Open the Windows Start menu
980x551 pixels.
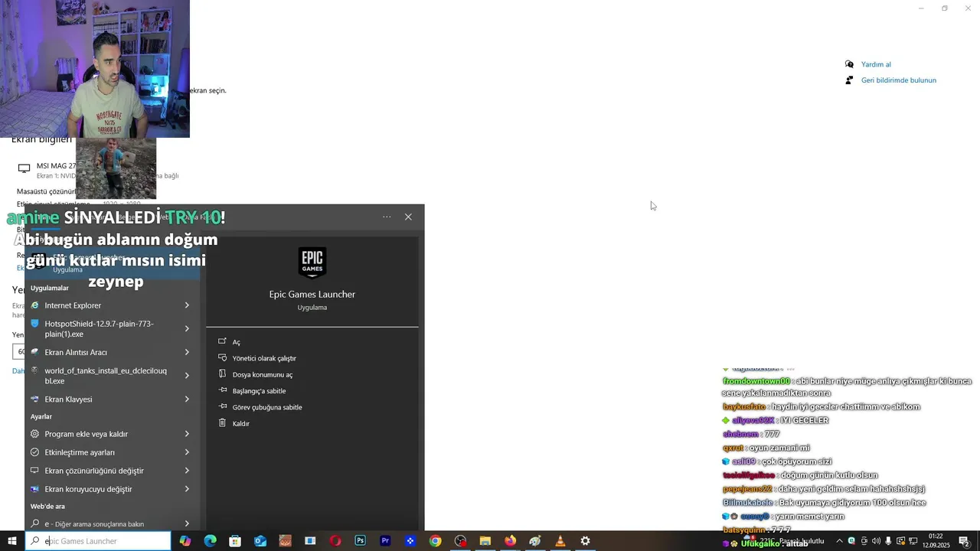(x=11, y=541)
